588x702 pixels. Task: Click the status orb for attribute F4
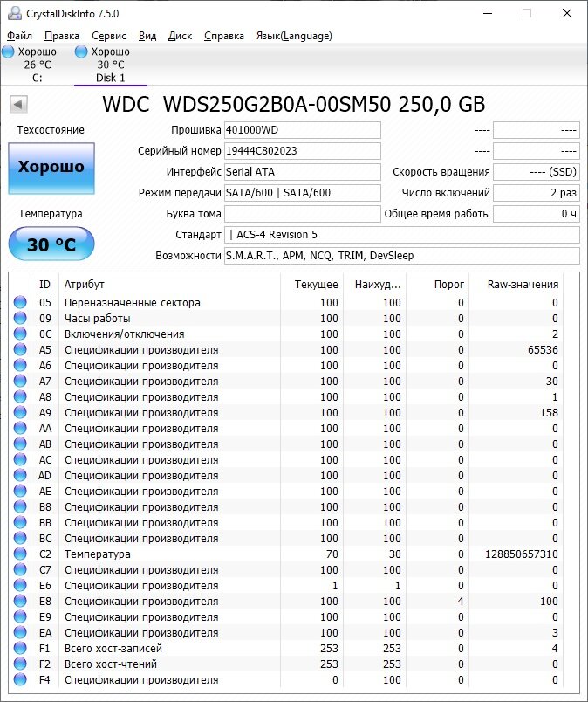coord(20,679)
